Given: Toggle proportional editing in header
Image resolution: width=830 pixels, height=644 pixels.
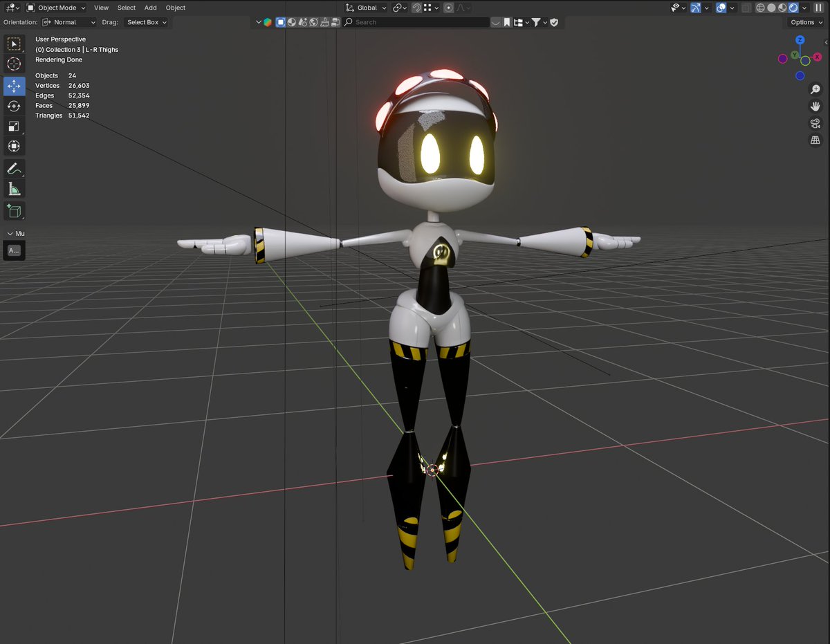Looking at the screenshot, I should [x=448, y=8].
